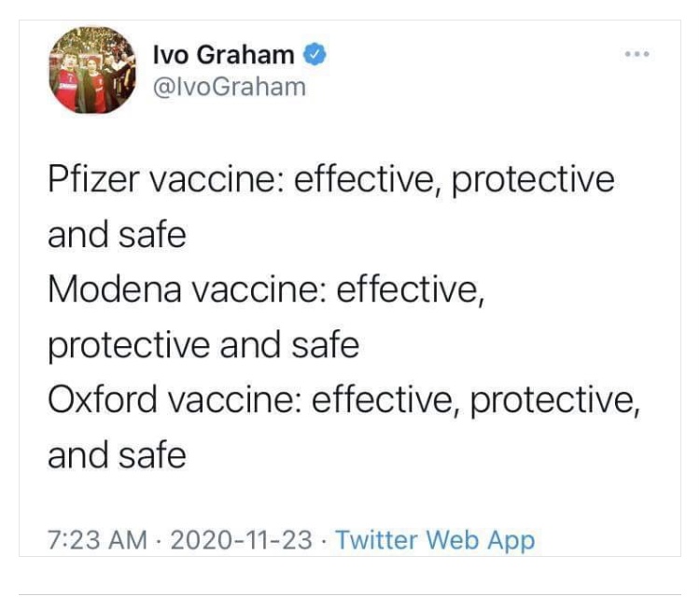
Task: Click the final 'and safe' line of the tweet
Action: click(117, 455)
